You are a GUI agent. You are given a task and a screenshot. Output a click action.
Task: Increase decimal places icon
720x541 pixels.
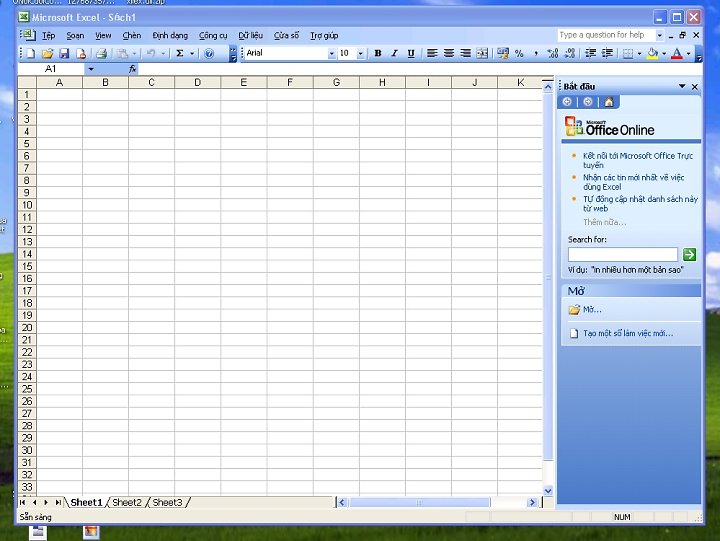(553, 53)
